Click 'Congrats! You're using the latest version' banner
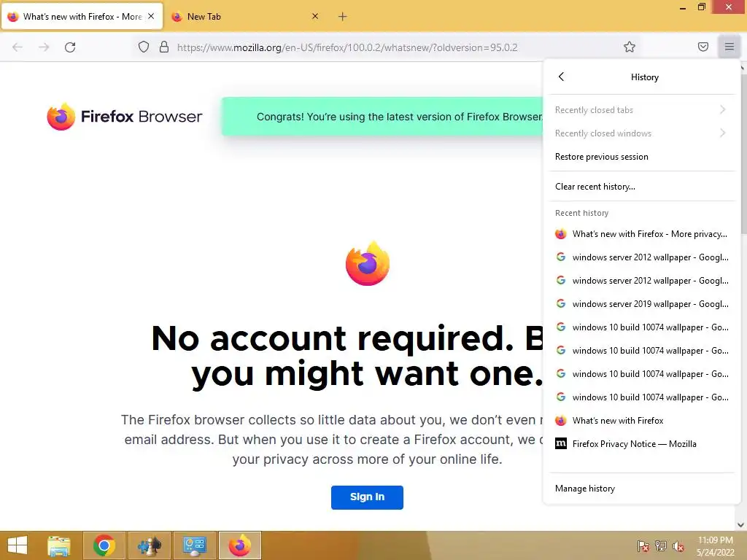Screen dimensions: 747x560 [382, 117]
